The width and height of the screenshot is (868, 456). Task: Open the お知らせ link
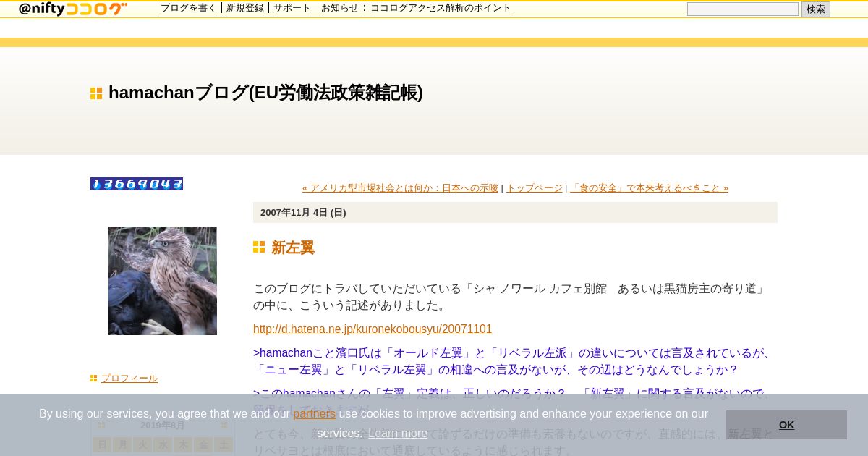(340, 8)
